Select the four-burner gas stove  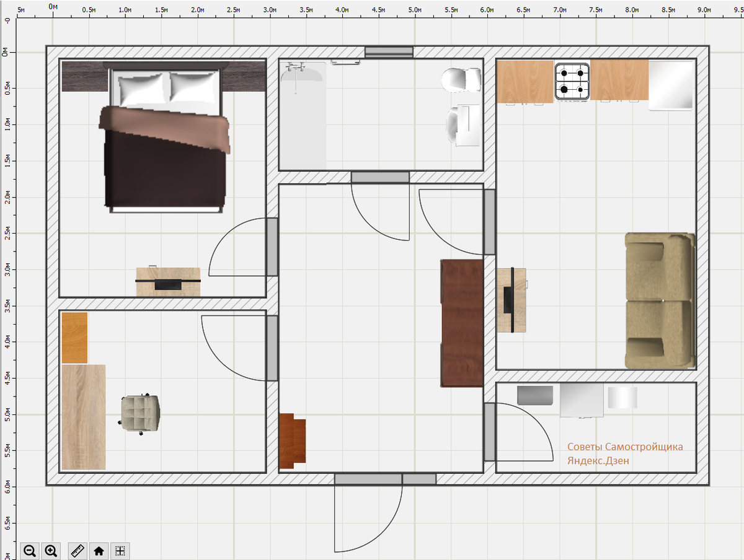(x=572, y=81)
